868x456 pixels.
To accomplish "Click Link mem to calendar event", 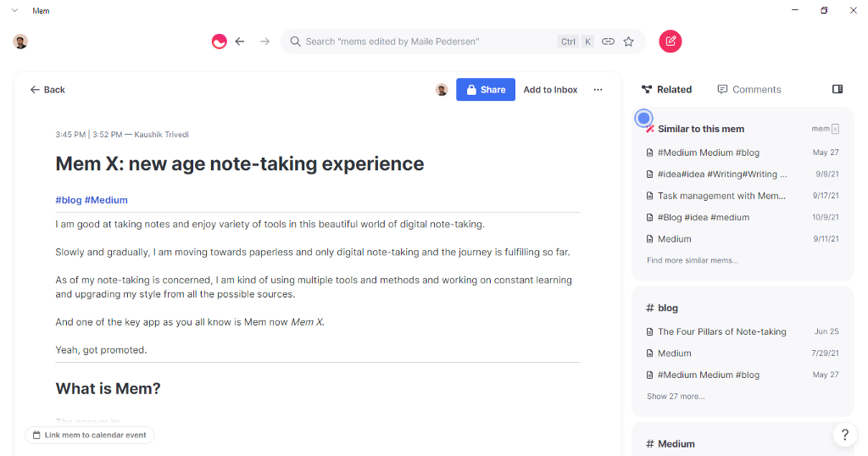I will [89, 435].
